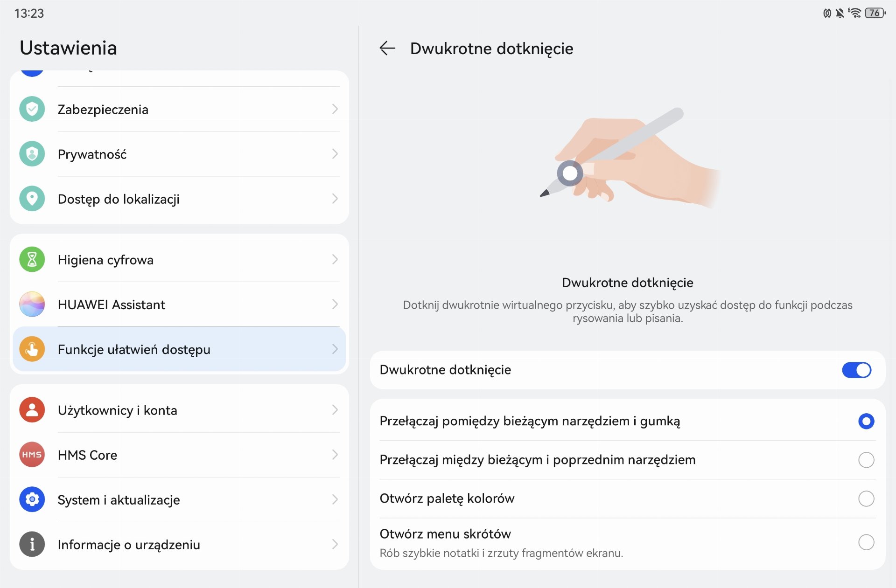
Task: Expand Dostęp do lokalizacji chevron
Action: click(x=335, y=199)
